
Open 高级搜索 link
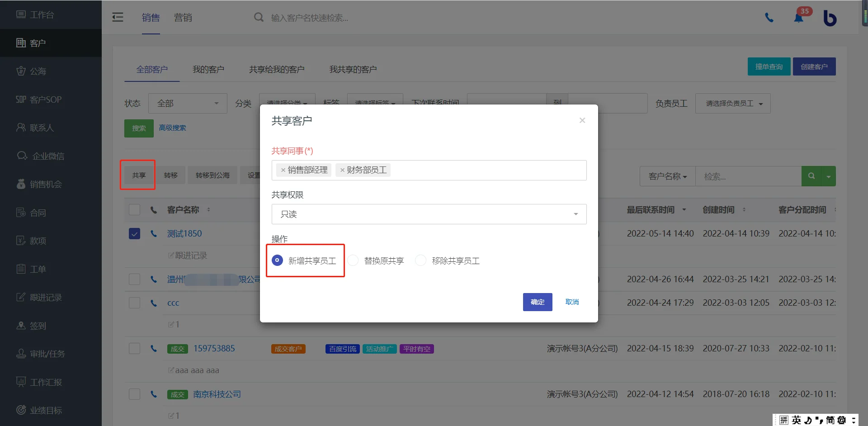click(172, 128)
